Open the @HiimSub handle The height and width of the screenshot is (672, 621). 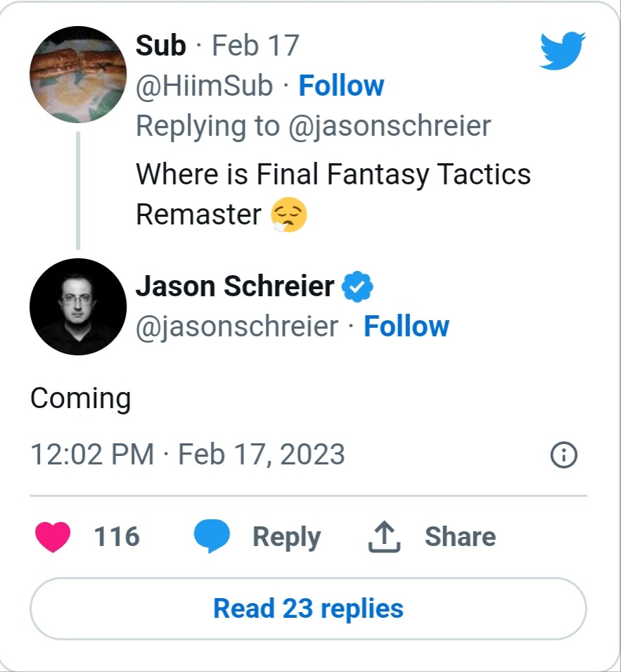204,86
